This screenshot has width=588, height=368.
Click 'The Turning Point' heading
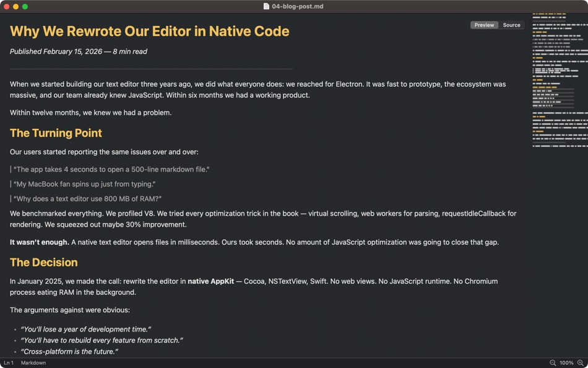click(x=56, y=133)
